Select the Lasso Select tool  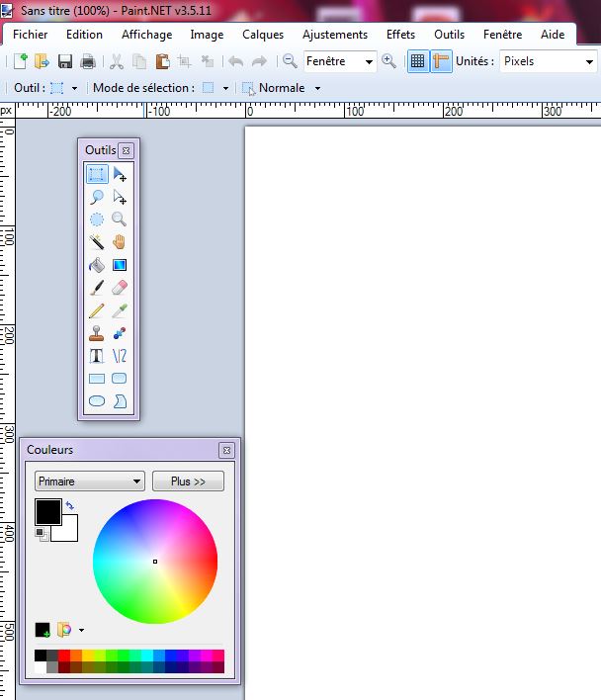pos(97,197)
